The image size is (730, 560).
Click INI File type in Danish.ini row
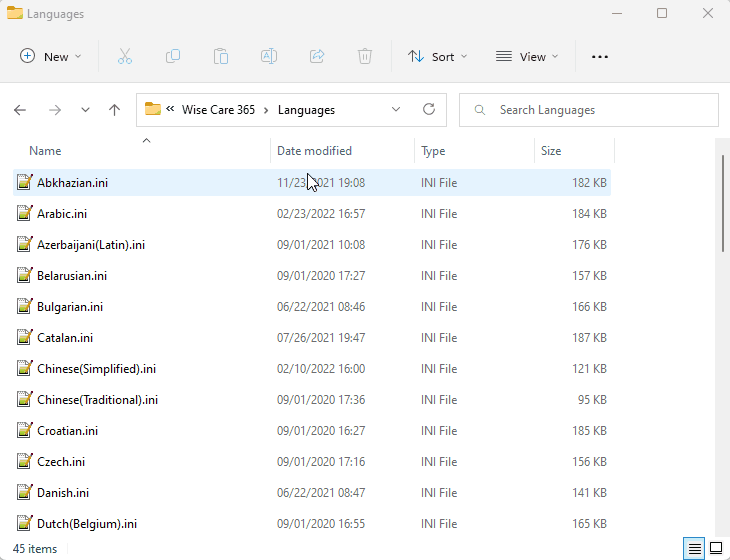(x=439, y=493)
